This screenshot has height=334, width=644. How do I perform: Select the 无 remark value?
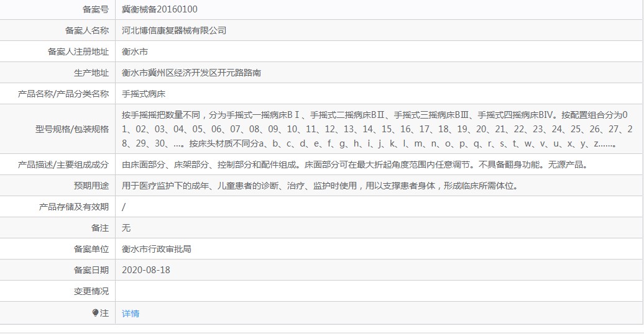click(x=126, y=228)
